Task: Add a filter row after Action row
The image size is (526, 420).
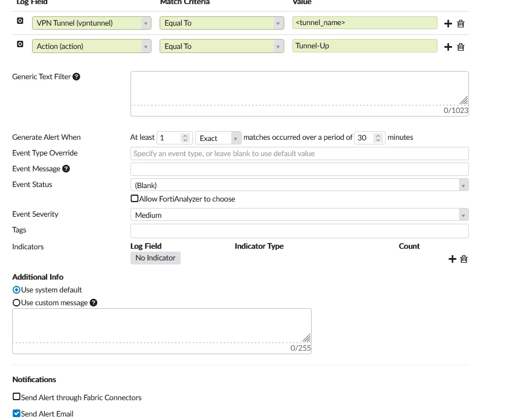Action: tap(448, 47)
